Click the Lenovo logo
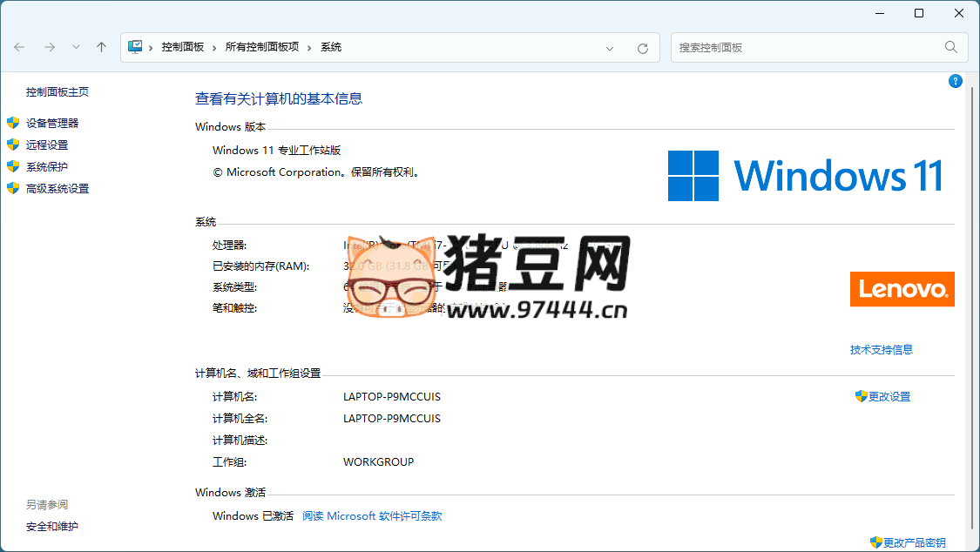The image size is (980, 552). coord(902,289)
